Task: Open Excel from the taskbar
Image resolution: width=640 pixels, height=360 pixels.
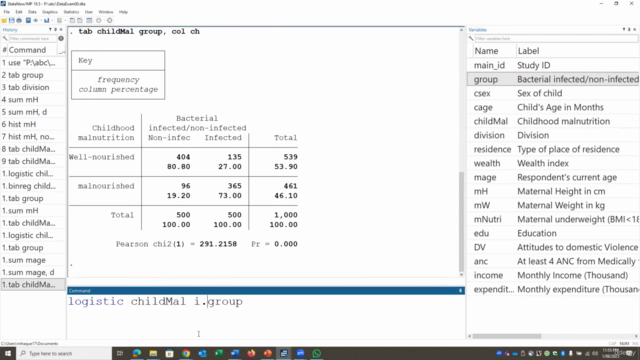Action: pyautogui.click(x=219, y=353)
